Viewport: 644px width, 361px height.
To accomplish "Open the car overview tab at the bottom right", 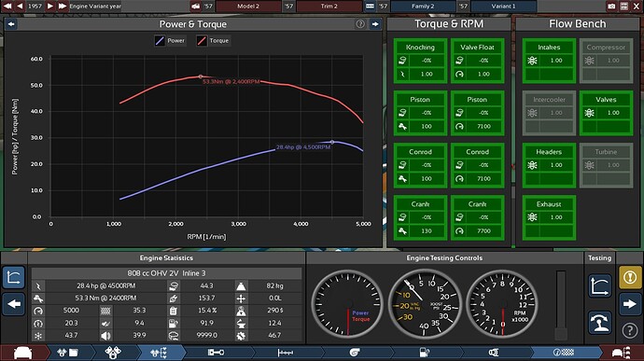I will pos(621,353).
